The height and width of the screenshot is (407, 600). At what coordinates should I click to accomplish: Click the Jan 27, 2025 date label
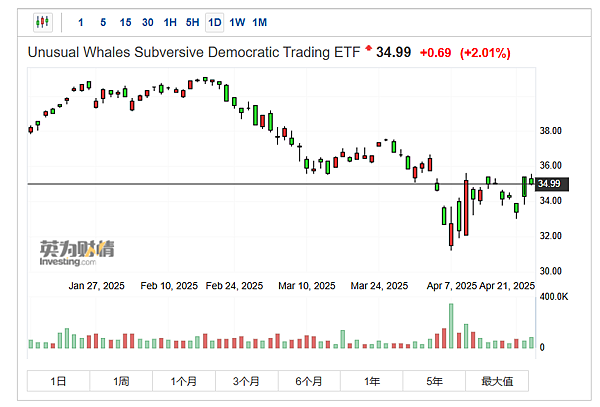point(96,286)
